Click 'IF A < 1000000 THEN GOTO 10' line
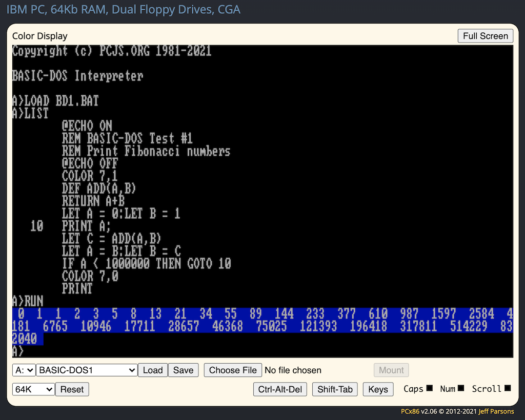This screenshot has height=420, width=525. [146, 264]
